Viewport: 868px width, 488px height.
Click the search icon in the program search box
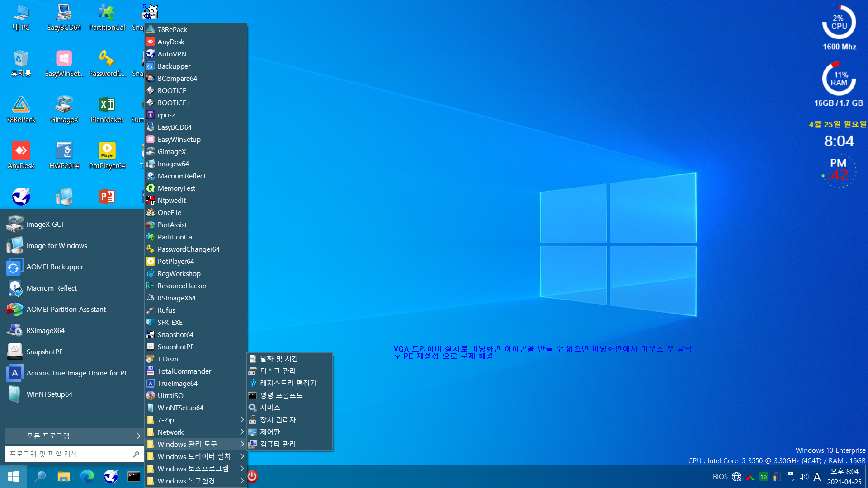pos(136,454)
